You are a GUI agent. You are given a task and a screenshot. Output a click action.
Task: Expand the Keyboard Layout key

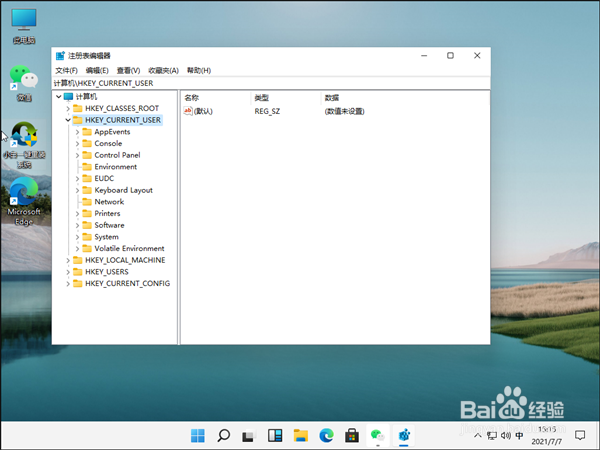pos(77,190)
